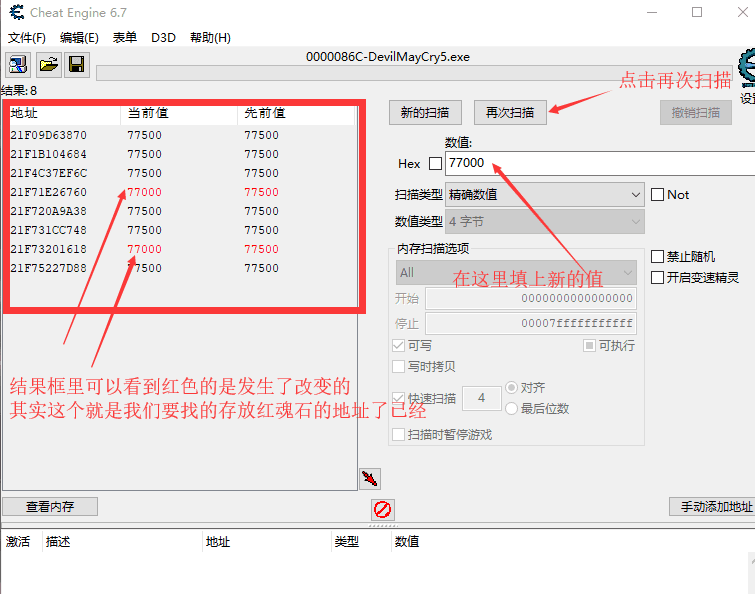Click the Cheat Engine title bar icon

pos(17,12)
